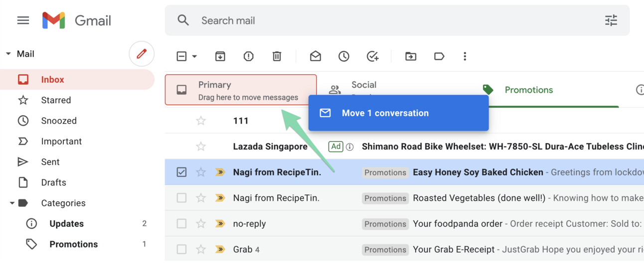
Task: Switch to the Primary tab
Action: (x=241, y=90)
